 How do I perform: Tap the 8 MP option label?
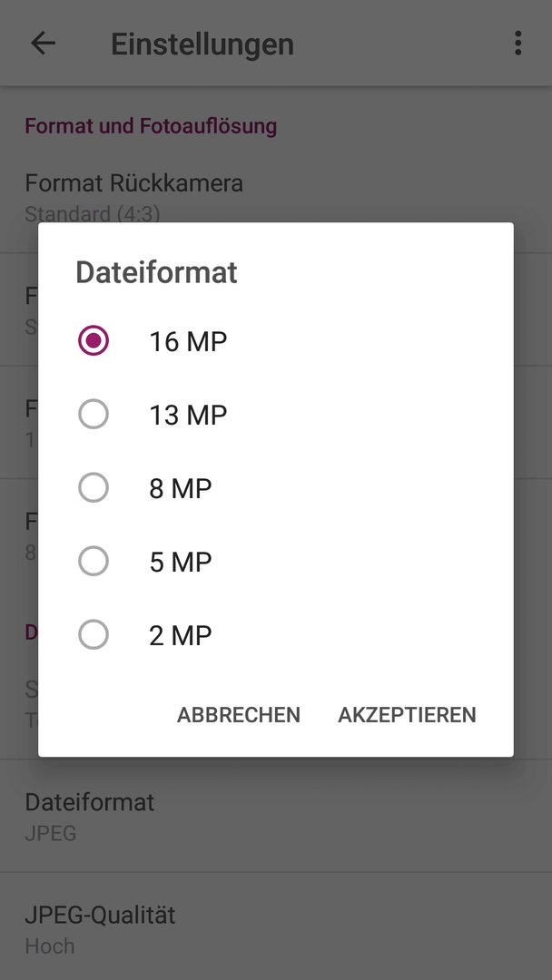pos(181,489)
